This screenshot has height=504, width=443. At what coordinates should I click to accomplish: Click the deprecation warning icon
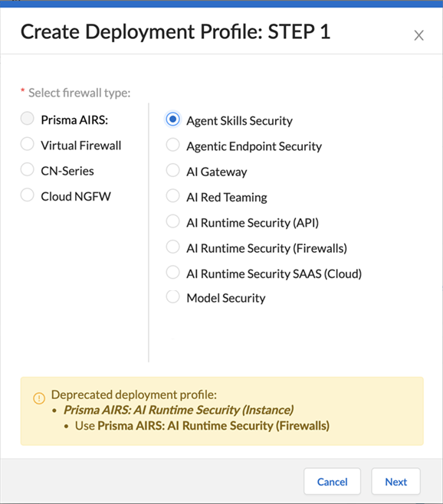click(x=39, y=398)
